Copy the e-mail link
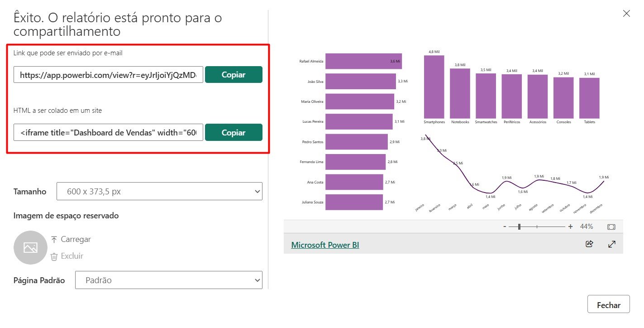Screen dimensions: 644x328 234,75
